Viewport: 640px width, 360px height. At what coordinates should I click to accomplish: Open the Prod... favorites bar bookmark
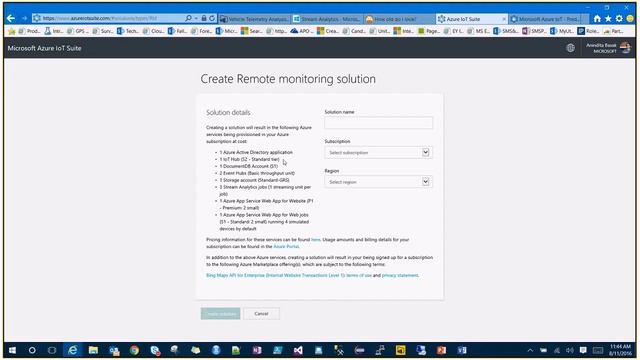tap(30, 31)
